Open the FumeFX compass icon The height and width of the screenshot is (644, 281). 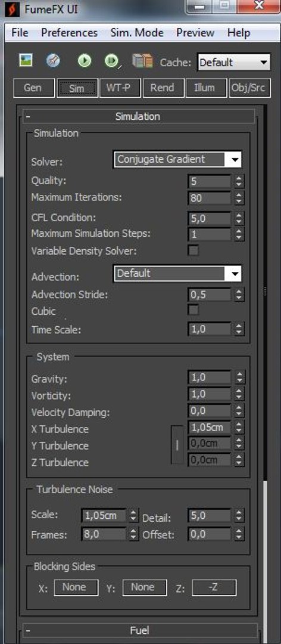(53, 61)
